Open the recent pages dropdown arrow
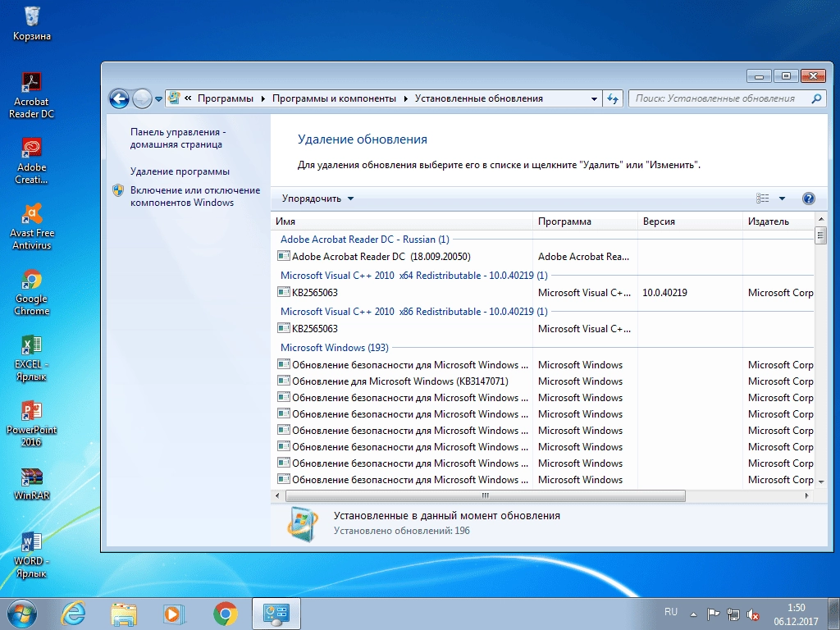The width and height of the screenshot is (840, 630). point(158,99)
